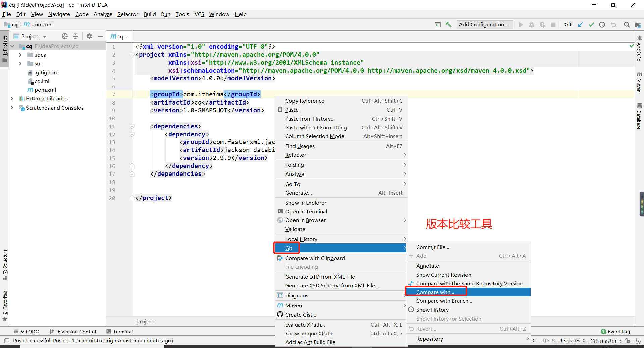Click Git Commit checkmark icon
The height and width of the screenshot is (348, 644).
[x=591, y=25]
